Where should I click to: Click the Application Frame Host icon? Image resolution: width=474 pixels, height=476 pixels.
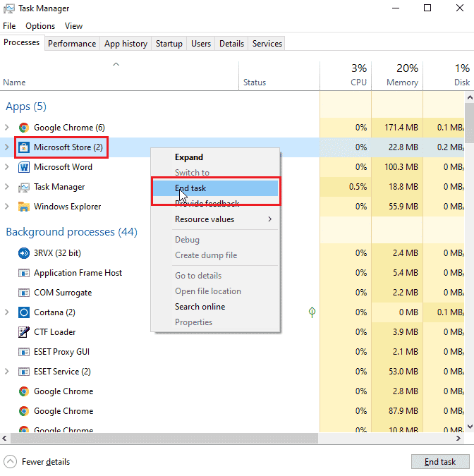tap(24, 273)
